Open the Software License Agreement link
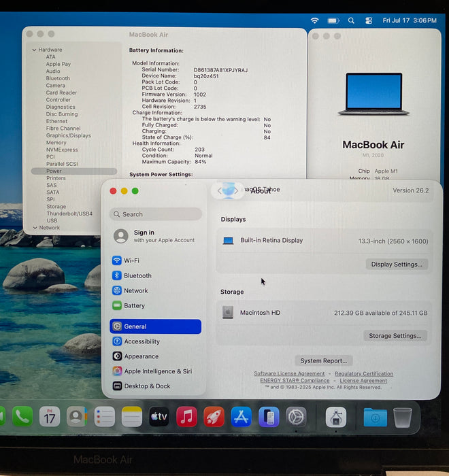Viewport: 449px width, 476px height. [289, 373]
